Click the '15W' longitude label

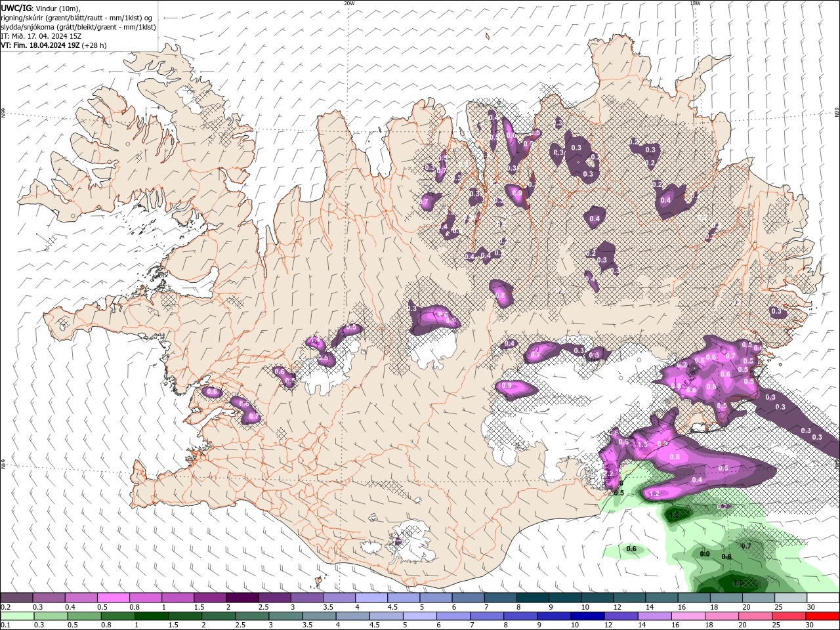coord(695,3)
